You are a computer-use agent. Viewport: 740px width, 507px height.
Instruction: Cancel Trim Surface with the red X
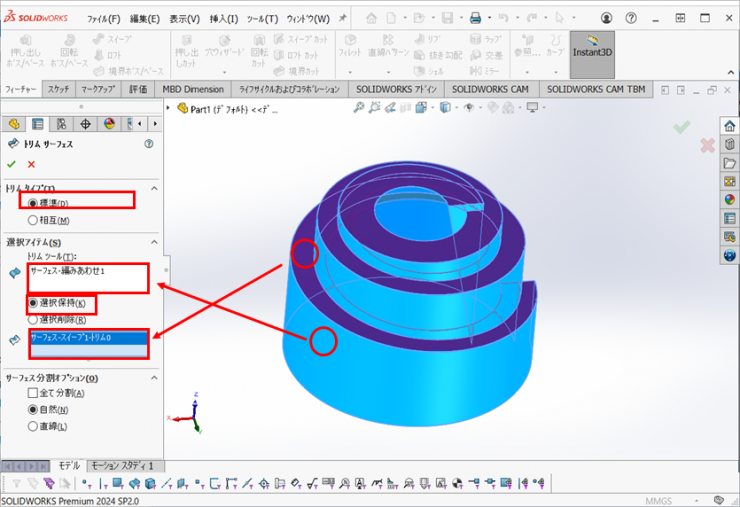(x=31, y=164)
